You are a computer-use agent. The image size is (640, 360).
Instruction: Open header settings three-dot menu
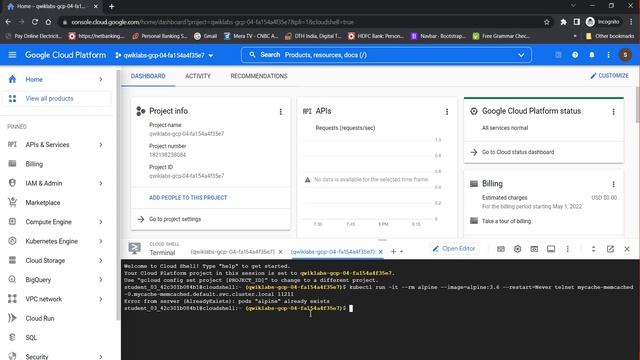point(608,55)
